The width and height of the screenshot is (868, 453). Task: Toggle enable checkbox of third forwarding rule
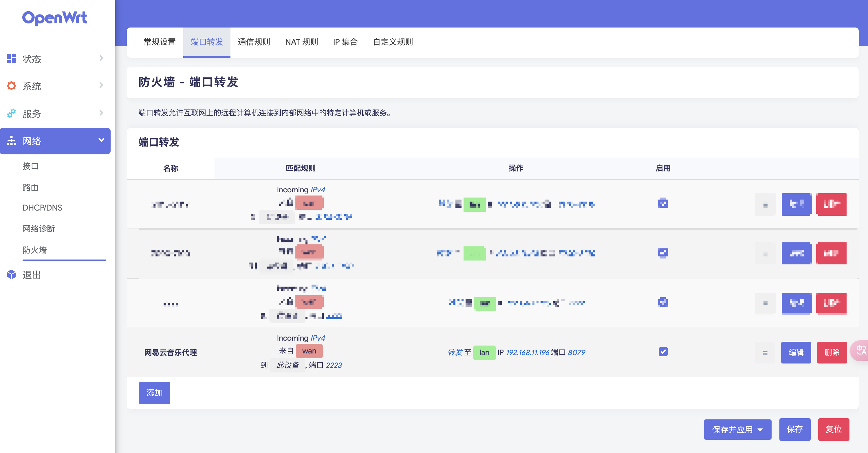coord(663,302)
